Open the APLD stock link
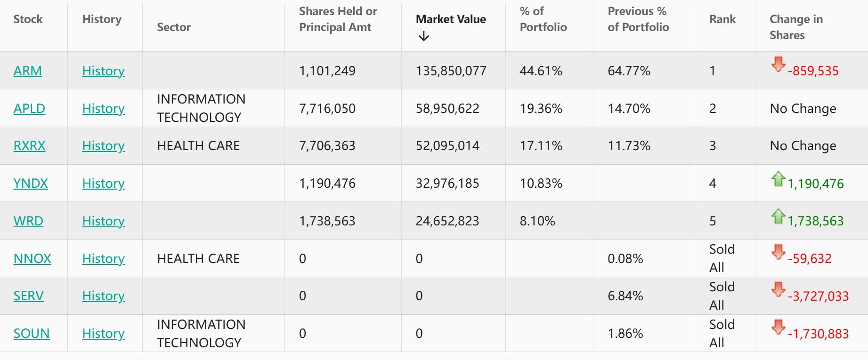The width and height of the screenshot is (868, 360). pos(29,109)
